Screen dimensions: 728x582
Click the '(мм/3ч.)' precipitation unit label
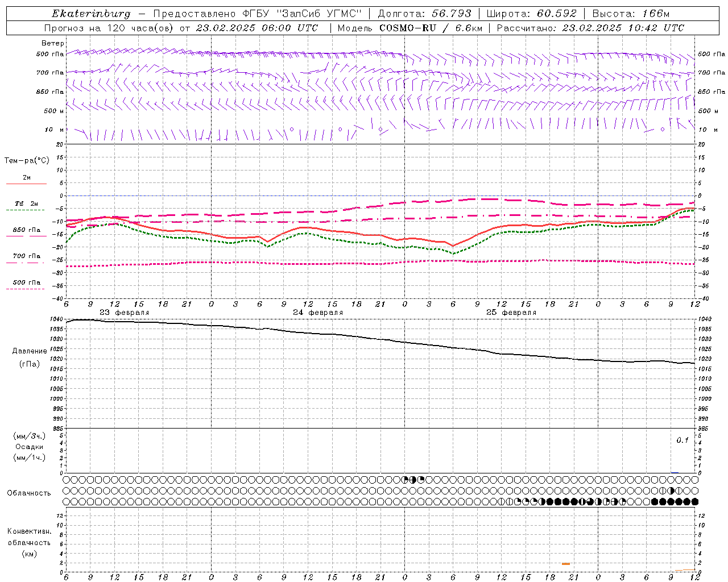(x=30, y=436)
